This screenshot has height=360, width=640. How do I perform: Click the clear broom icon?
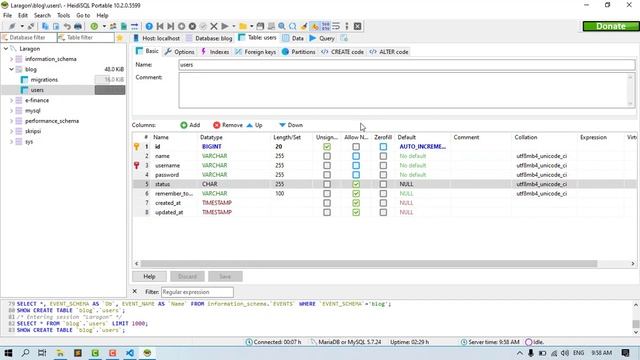click(x=304, y=26)
